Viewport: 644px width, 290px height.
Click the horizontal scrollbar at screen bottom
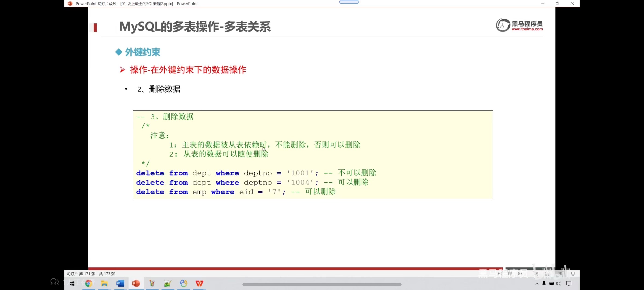[x=322, y=284]
